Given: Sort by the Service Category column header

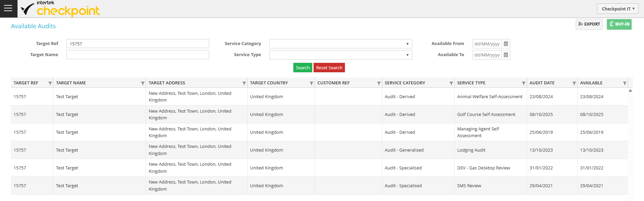Looking at the screenshot, I should pyautogui.click(x=405, y=83).
